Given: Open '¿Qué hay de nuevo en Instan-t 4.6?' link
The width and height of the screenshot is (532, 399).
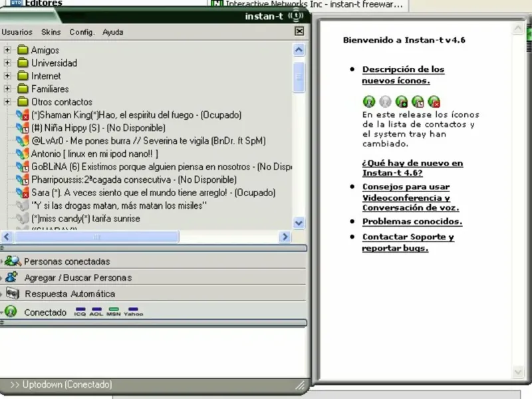Looking at the screenshot, I should click(412, 168).
